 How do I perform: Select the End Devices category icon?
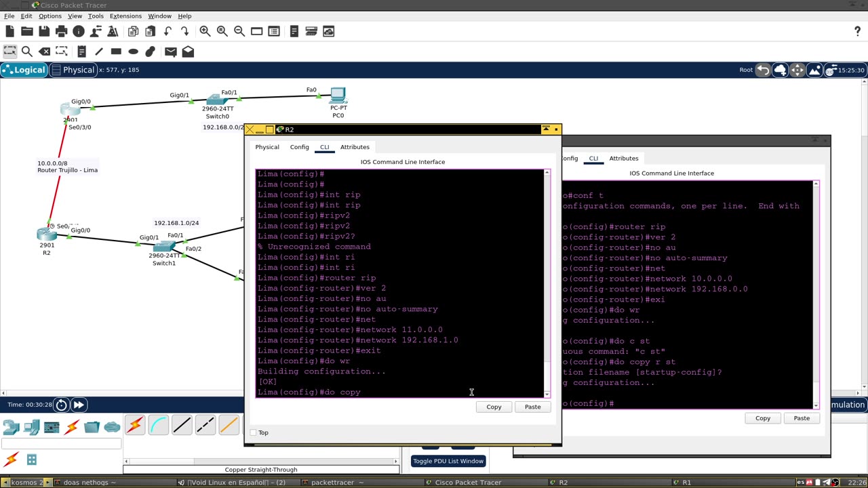31,427
